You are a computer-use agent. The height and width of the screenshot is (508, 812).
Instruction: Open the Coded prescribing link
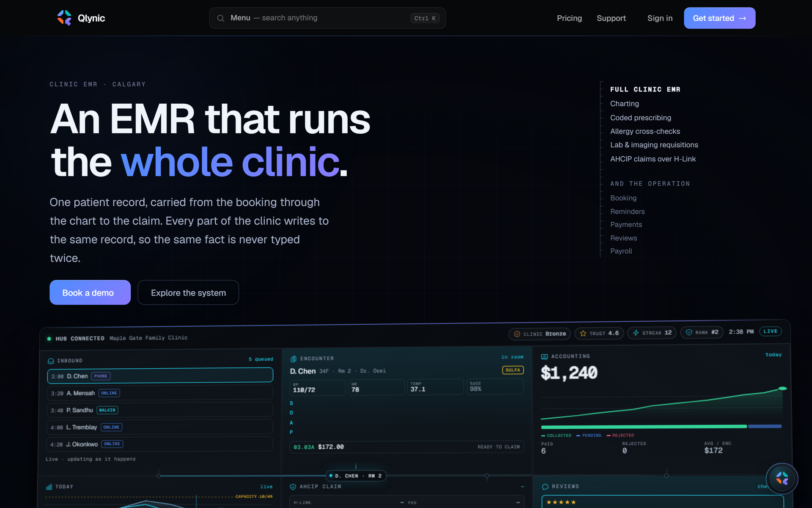(x=640, y=118)
